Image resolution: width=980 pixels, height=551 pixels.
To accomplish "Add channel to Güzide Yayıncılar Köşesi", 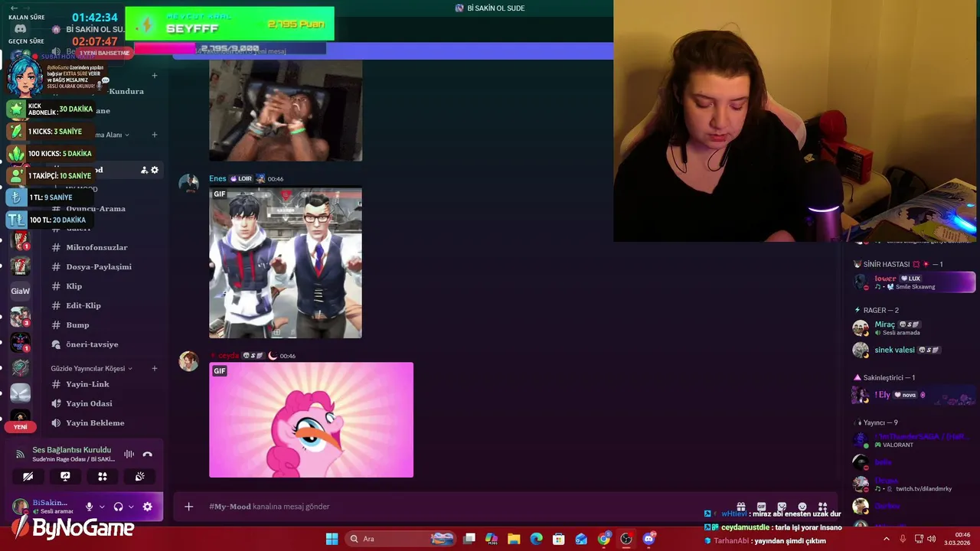I will (x=154, y=369).
